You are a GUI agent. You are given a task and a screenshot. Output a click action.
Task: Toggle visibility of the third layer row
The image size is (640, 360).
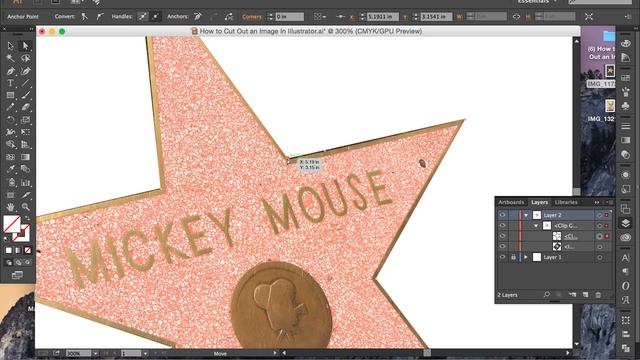[502, 236]
